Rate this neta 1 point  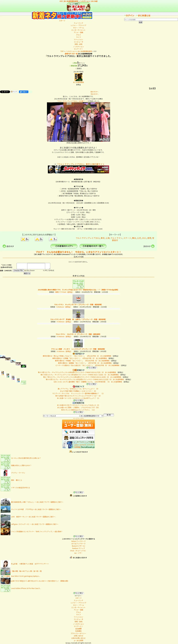pos(53,239)
